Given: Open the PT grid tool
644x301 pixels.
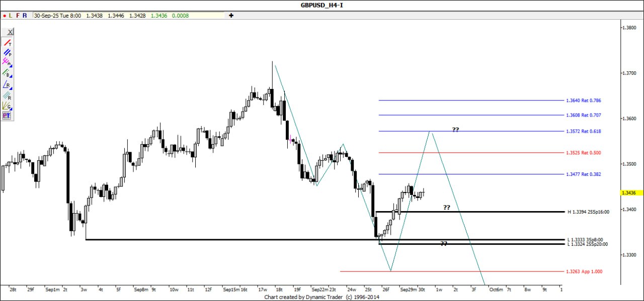Looking at the screenshot, I should [7, 116].
